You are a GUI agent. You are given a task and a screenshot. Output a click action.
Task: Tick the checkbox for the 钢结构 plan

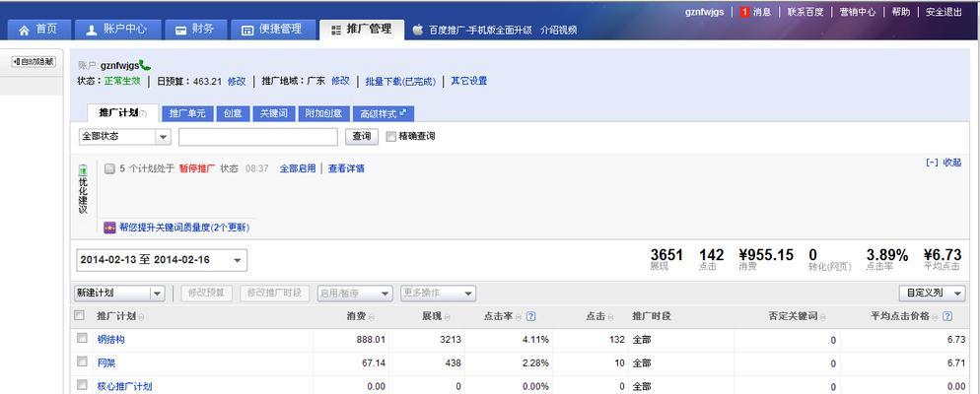[81, 338]
